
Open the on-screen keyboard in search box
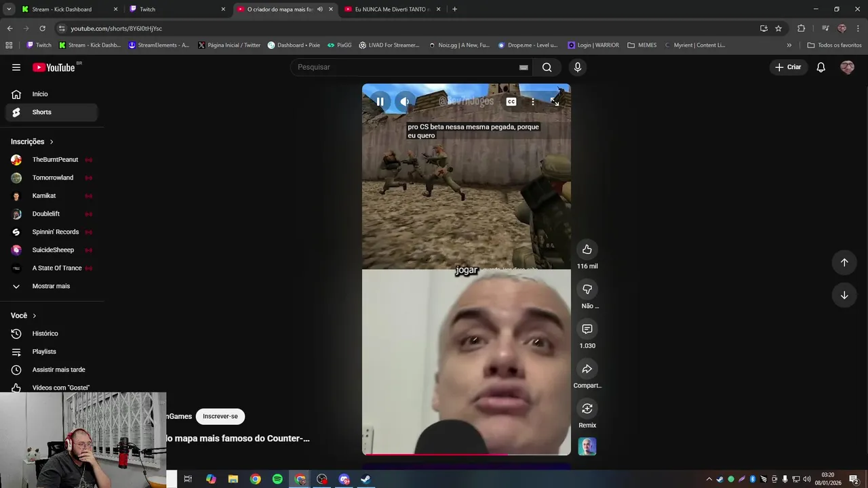click(523, 67)
